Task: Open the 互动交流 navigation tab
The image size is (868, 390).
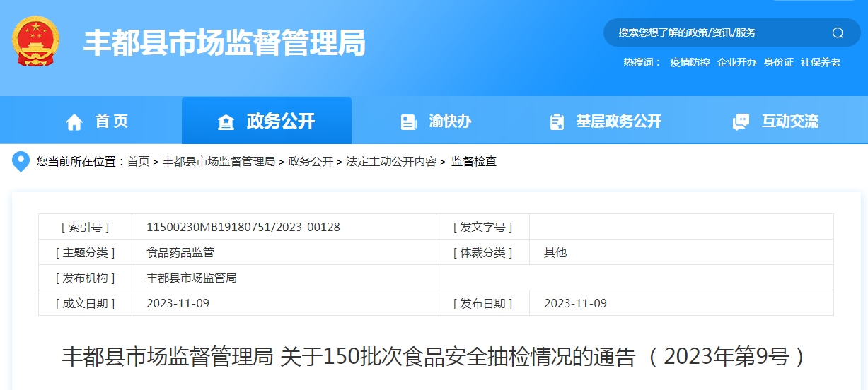Action: click(776, 122)
